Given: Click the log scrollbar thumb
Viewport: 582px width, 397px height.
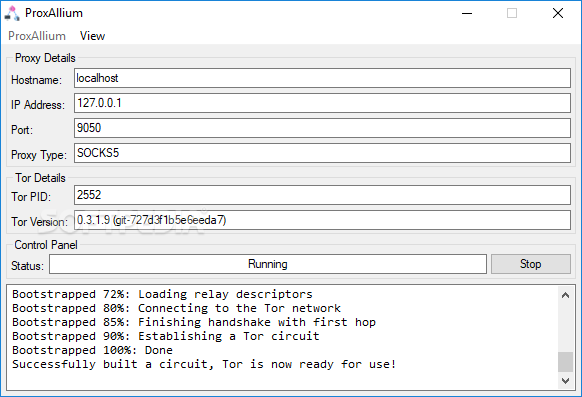Looking at the screenshot, I should tap(565, 362).
